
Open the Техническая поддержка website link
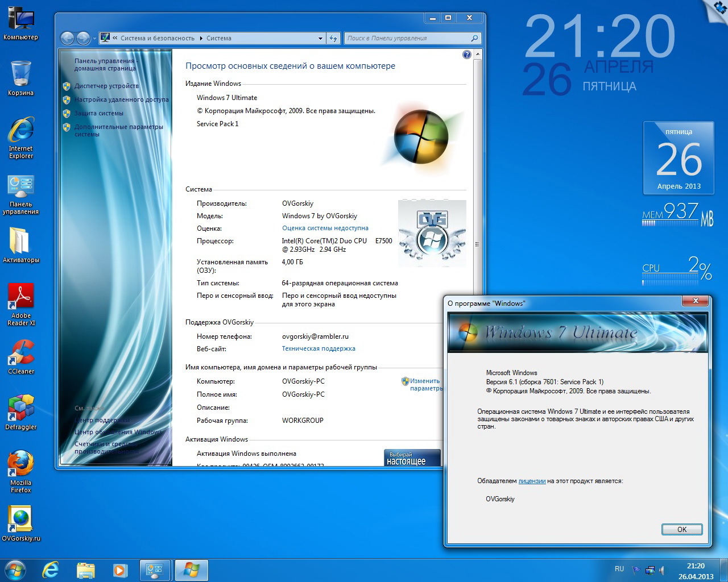[x=318, y=348]
